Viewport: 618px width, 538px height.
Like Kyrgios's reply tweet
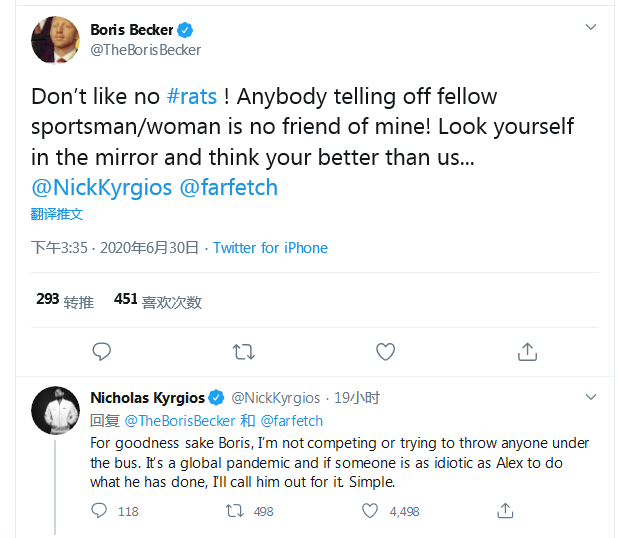(x=370, y=511)
